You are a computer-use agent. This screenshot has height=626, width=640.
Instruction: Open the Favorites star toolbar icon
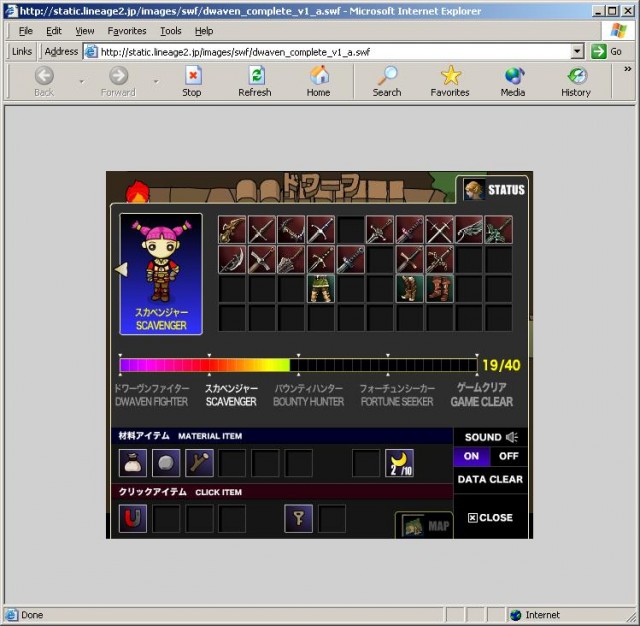click(x=450, y=82)
